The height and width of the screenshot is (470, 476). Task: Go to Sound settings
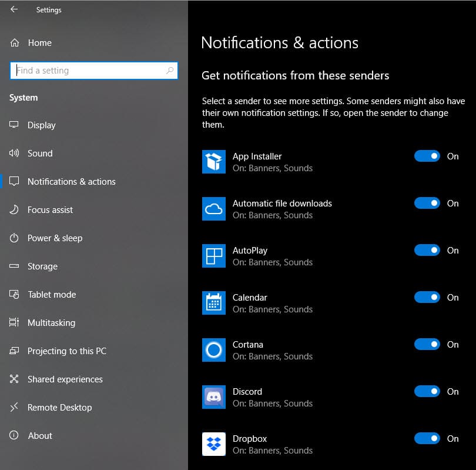pos(94,154)
